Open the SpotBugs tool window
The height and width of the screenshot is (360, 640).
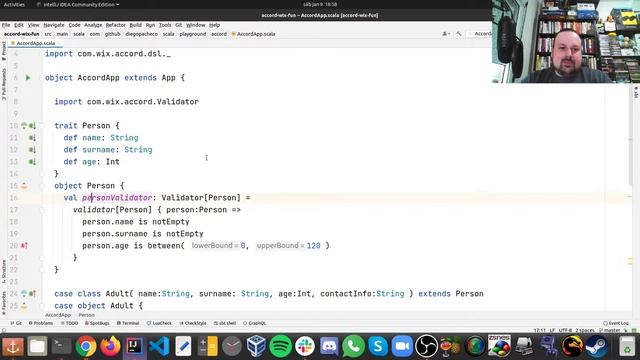coord(97,323)
